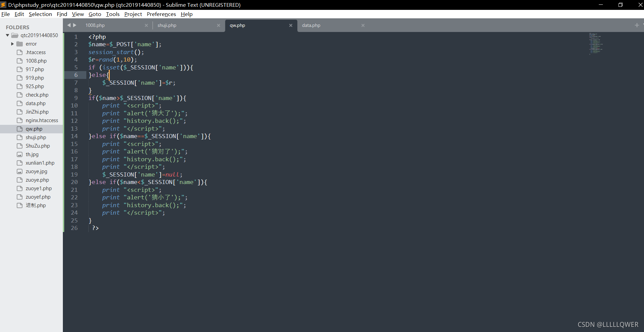644x332 pixels.
Task: Open 919.php in the sidebar
Action: coord(35,78)
